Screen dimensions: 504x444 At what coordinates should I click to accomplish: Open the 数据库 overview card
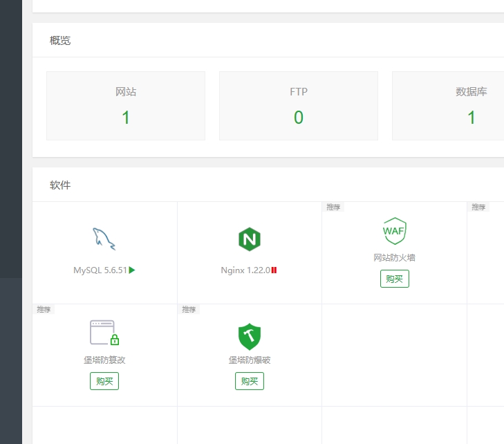pyautogui.click(x=448, y=106)
